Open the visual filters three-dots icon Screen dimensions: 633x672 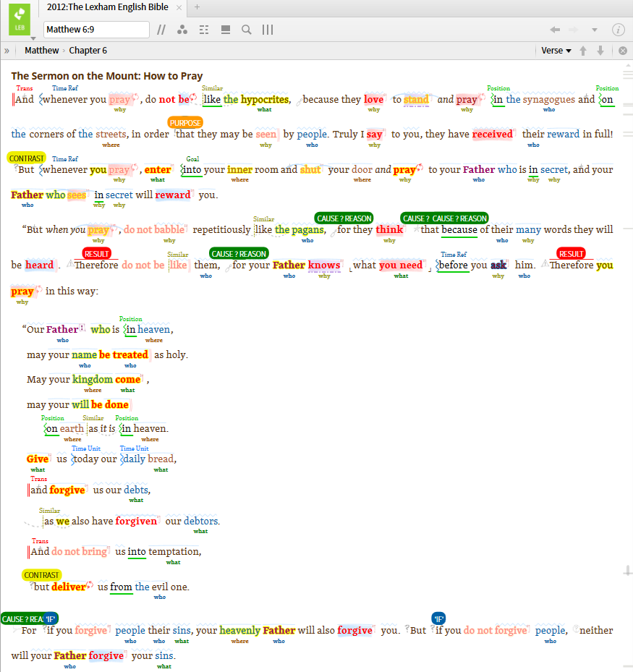point(182,30)
